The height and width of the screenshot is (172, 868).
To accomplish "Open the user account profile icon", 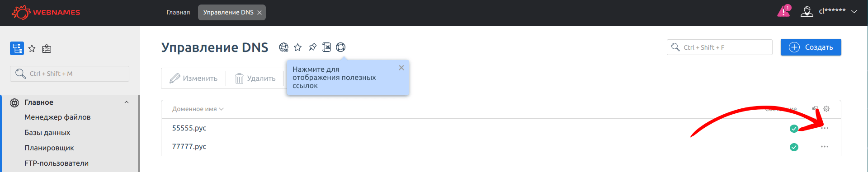I will 807,11.
